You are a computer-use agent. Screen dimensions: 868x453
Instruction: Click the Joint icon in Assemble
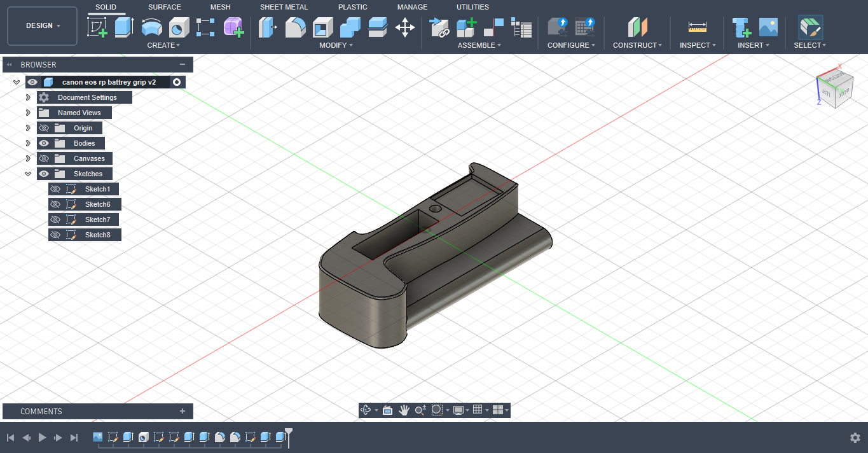493,27
